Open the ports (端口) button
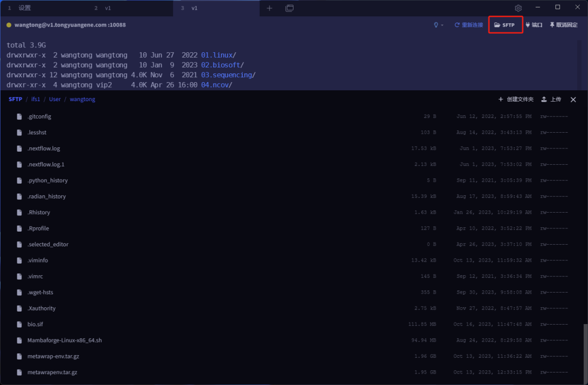Image resolution: width=588 pixels, height=385 pixels. pos(534,24)
